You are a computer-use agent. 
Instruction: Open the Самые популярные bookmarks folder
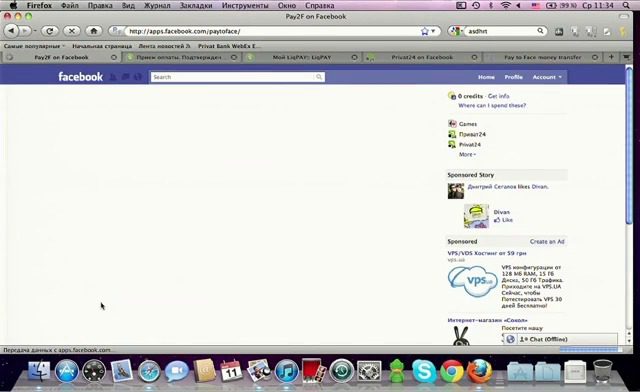click(x=34, y=46)
